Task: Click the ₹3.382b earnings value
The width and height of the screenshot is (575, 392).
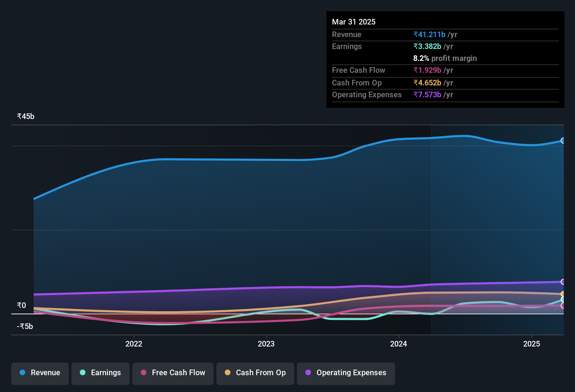Action: click(427, 46)
